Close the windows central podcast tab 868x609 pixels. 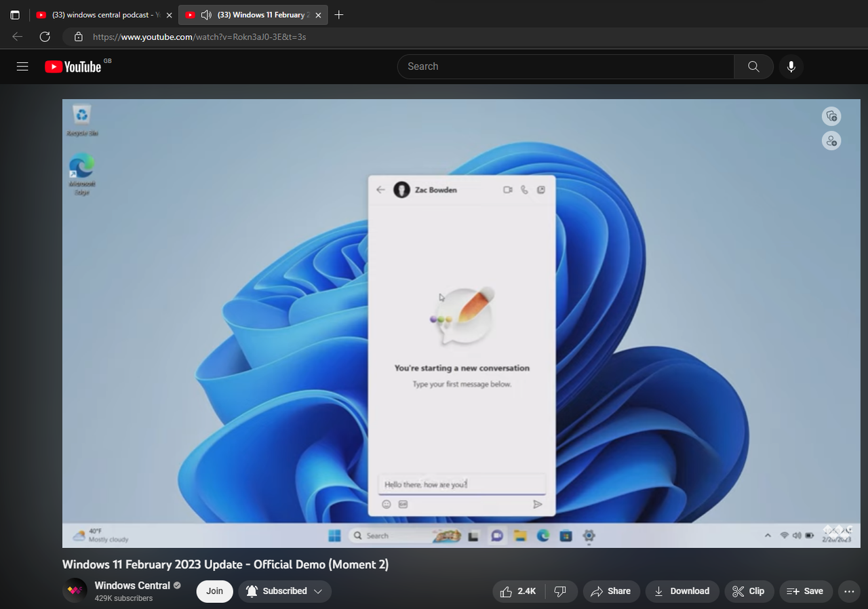(170, 15)
